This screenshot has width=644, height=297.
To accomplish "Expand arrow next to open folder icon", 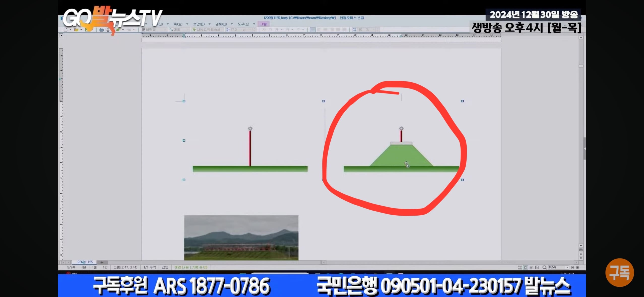I will point(81,30).
